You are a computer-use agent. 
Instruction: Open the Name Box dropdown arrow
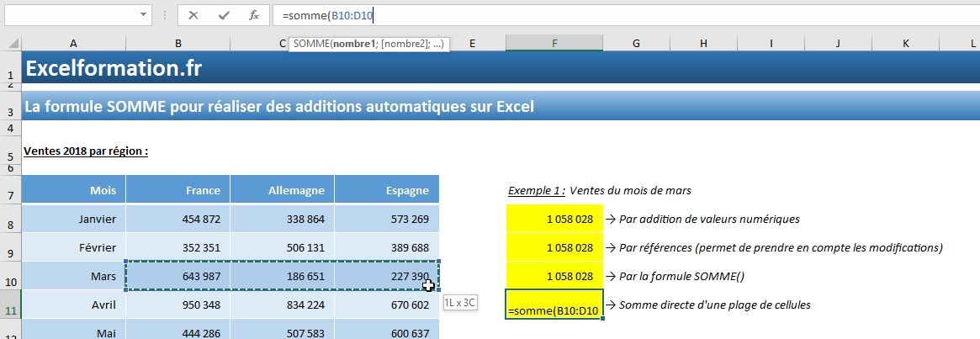[144, 14]
